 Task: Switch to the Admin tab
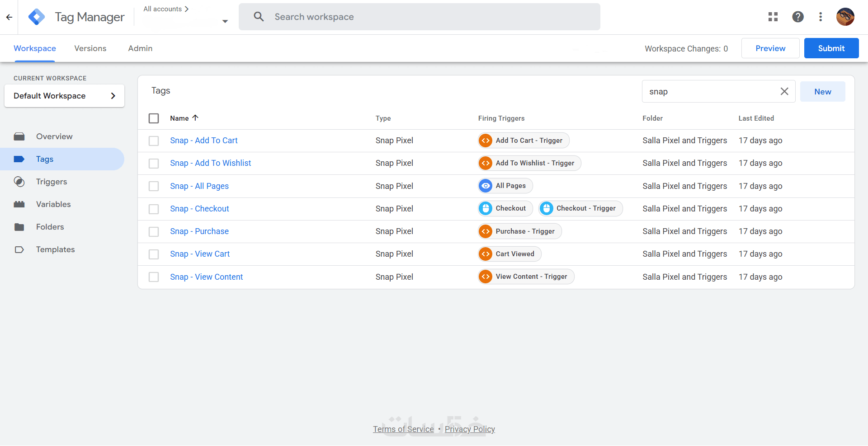(x=140, y=48)
